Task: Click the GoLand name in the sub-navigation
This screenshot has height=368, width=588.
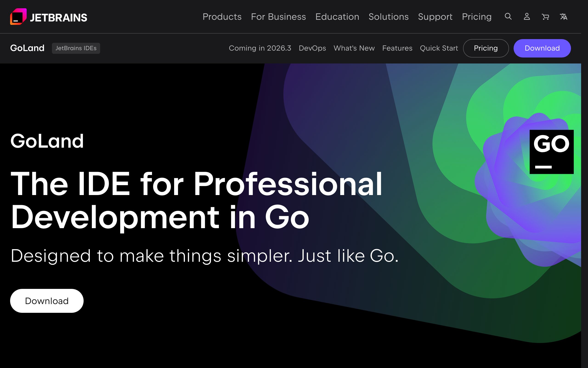Action: (27, 48)
